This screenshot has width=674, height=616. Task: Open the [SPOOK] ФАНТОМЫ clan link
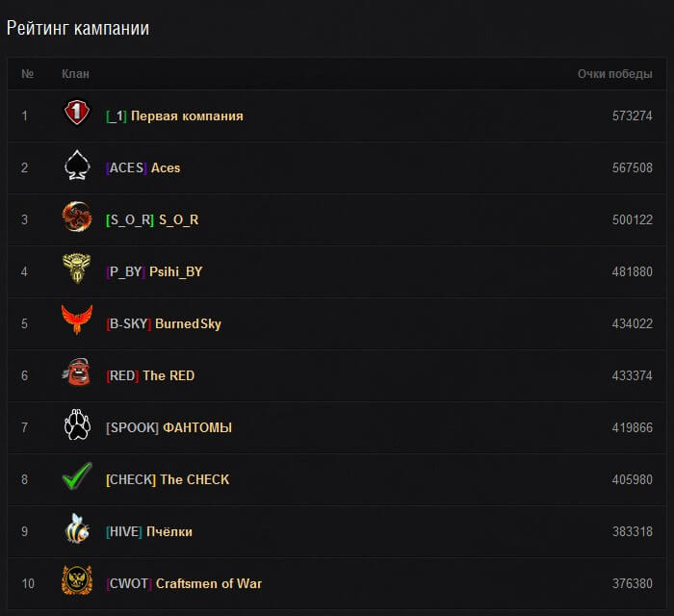click(168, 427)
